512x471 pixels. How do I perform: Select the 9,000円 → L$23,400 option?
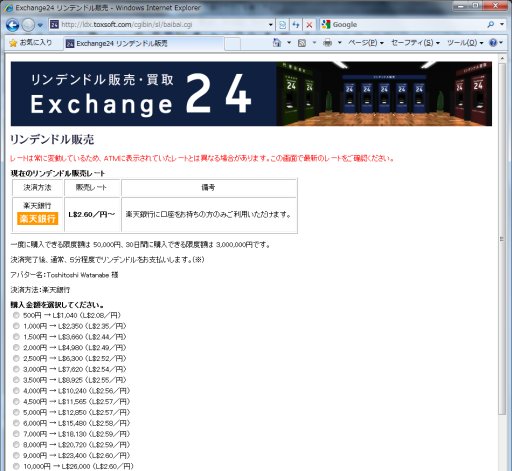(16, 455)
